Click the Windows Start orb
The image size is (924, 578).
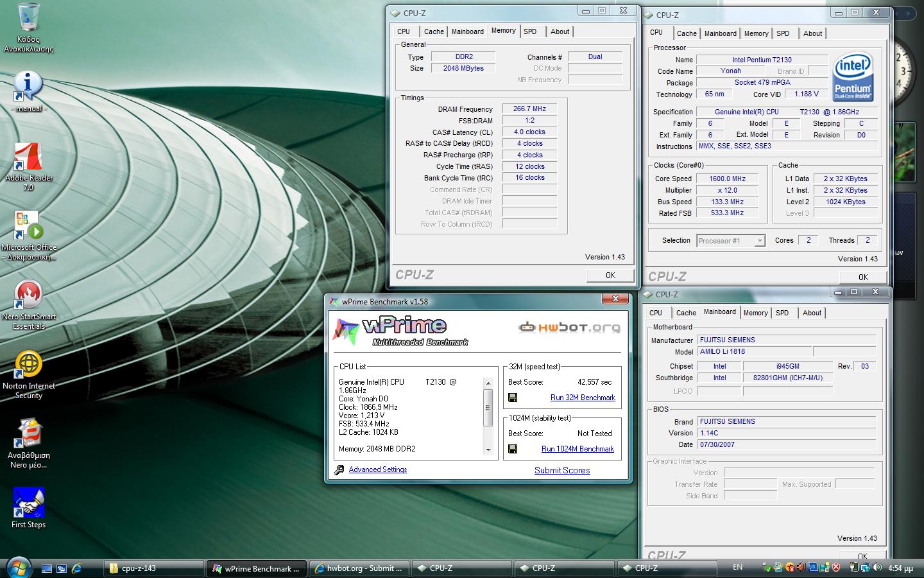click(x=18, y=568)
